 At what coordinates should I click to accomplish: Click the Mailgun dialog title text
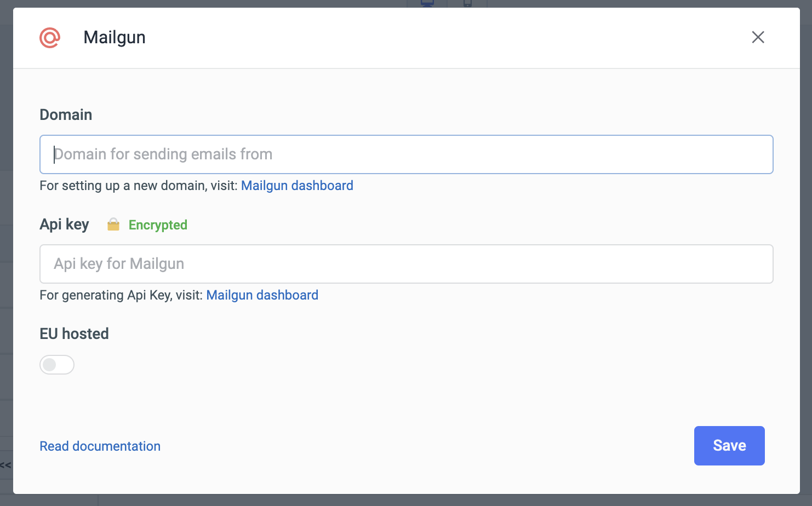(x=115, y=37)
